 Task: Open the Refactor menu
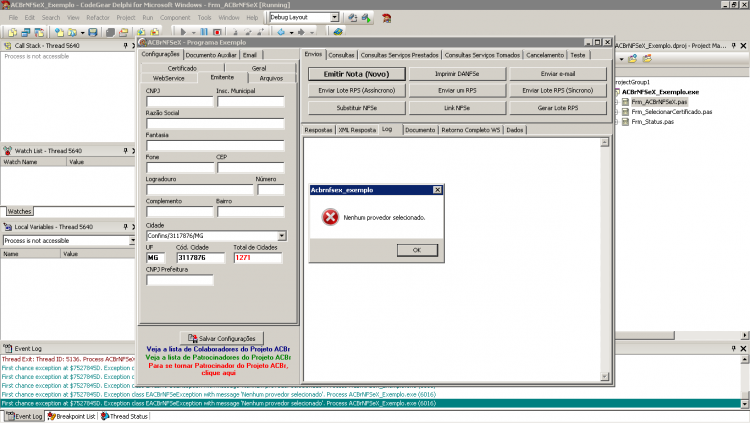pyautogui.click(x=98, y=18)
